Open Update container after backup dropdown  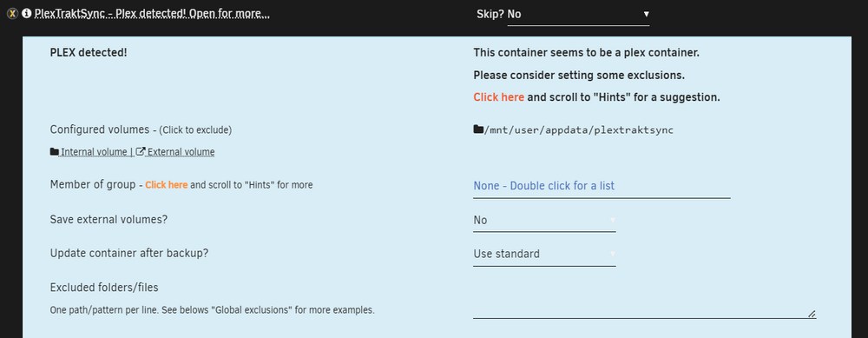(x=544, y=255)
